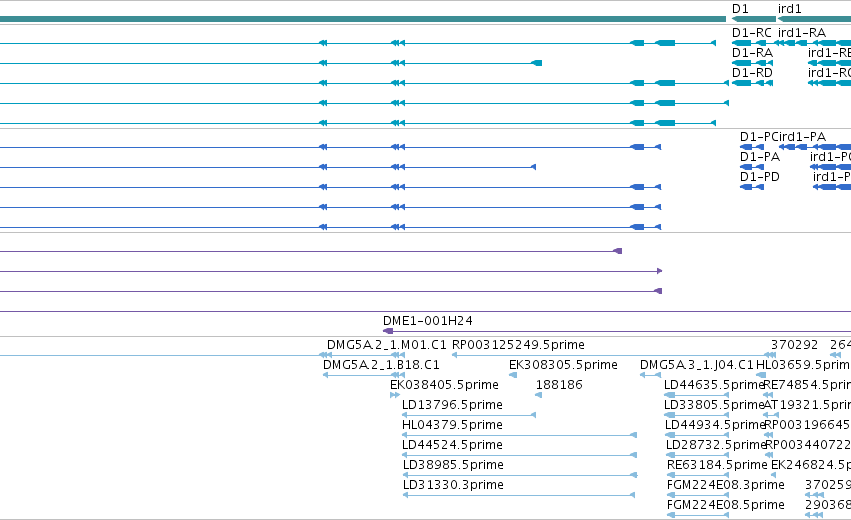Open the D1-PC protein label
The height and width of the screenshot is (520, 851).
(759, 137)
